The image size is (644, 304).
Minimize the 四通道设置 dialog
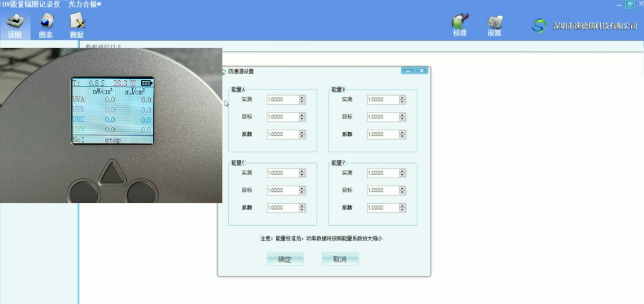(x=407, y=71)
